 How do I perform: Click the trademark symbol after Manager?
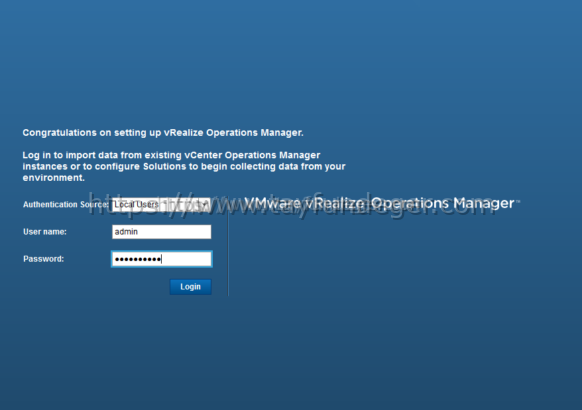pos(518,201)
